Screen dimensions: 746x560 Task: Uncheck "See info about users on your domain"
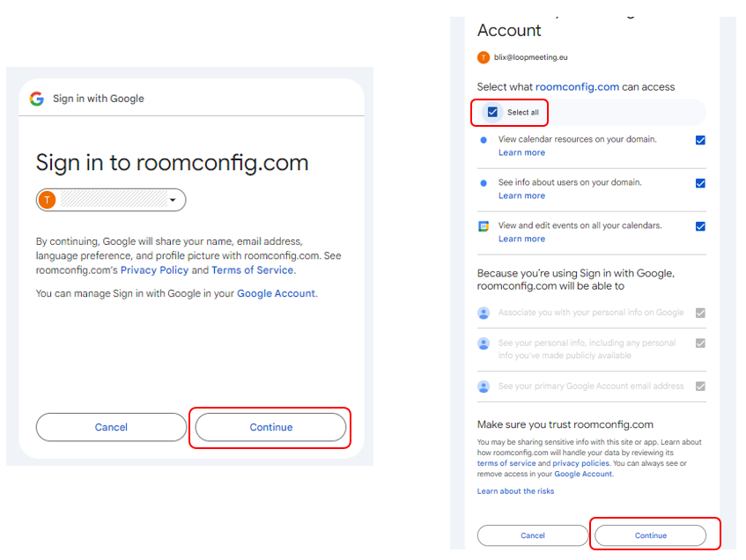(700, 183)
